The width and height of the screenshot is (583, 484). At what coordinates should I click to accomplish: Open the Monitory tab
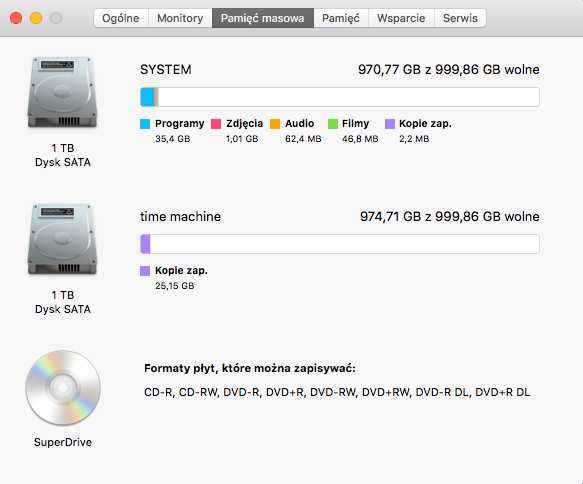click(180, 18)
